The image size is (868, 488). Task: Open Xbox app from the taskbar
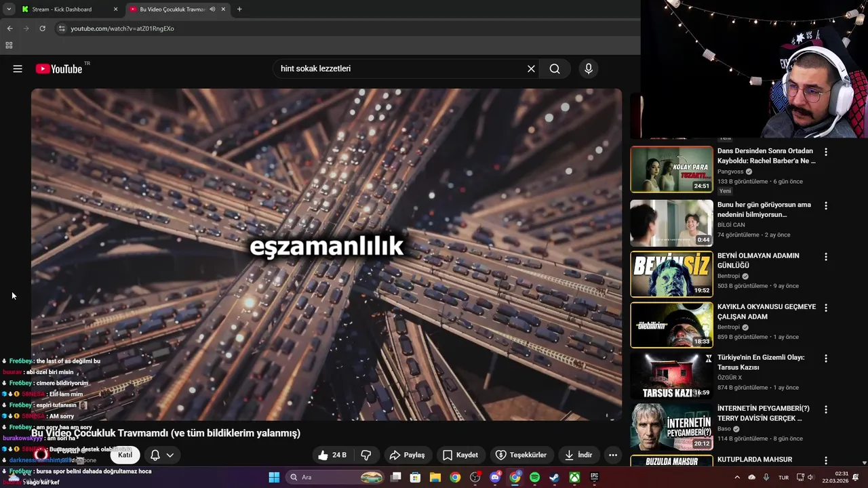[x=574, y=477]
